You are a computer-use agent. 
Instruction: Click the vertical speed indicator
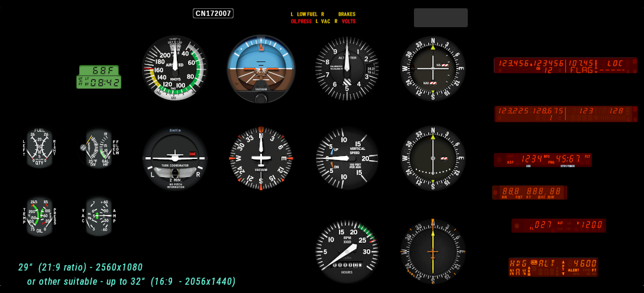pyautogui.click(x=347, y=158)
